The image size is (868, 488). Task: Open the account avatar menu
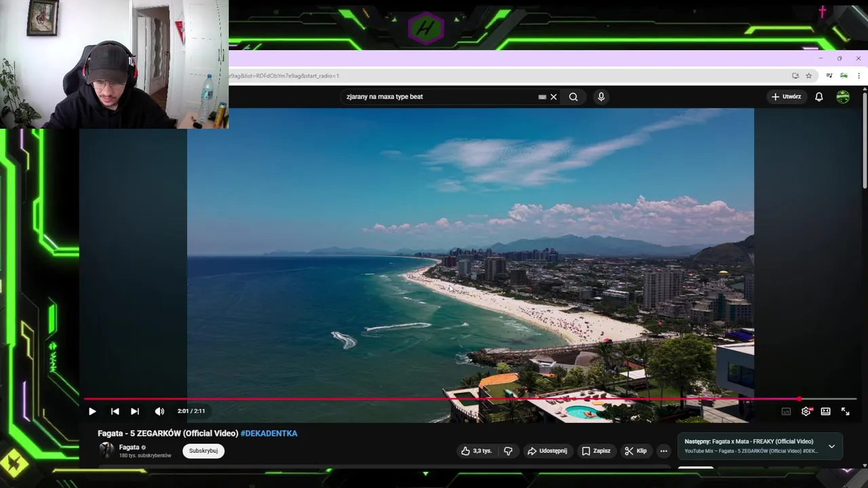point(843,97)
